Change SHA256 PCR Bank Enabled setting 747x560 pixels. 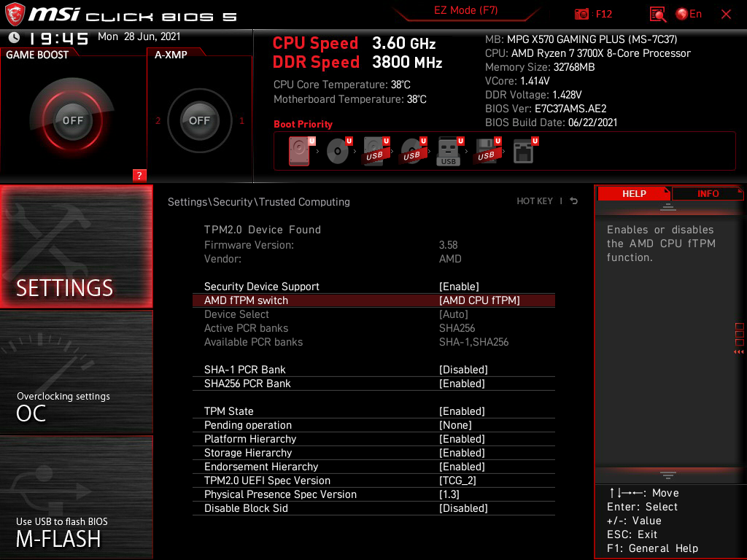pyautogui.click(x=373, y=384)
